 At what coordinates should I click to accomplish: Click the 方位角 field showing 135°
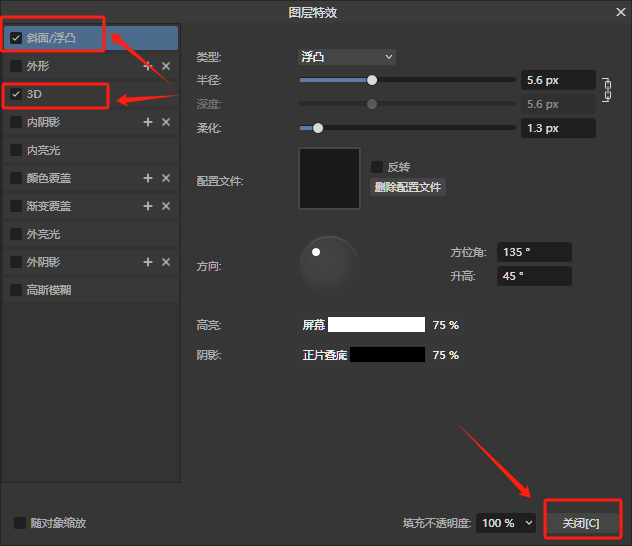tap(534, 252)
